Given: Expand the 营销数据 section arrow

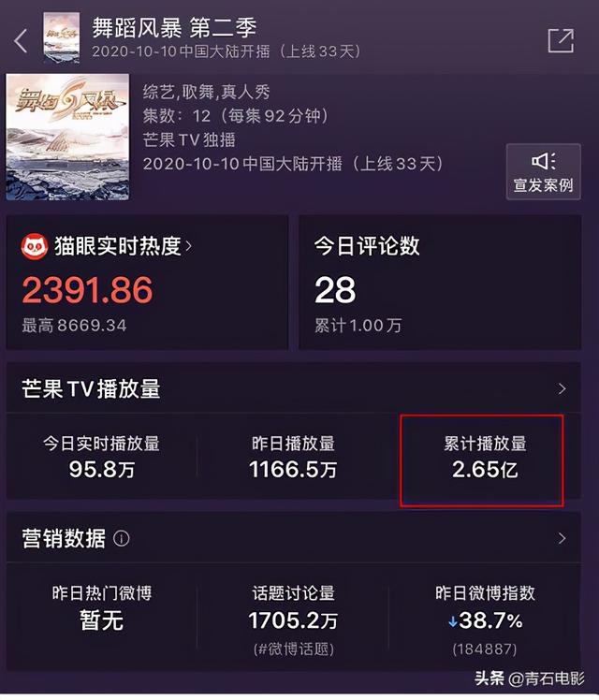Looking at the screenshot, I should [x=562, y=538].
